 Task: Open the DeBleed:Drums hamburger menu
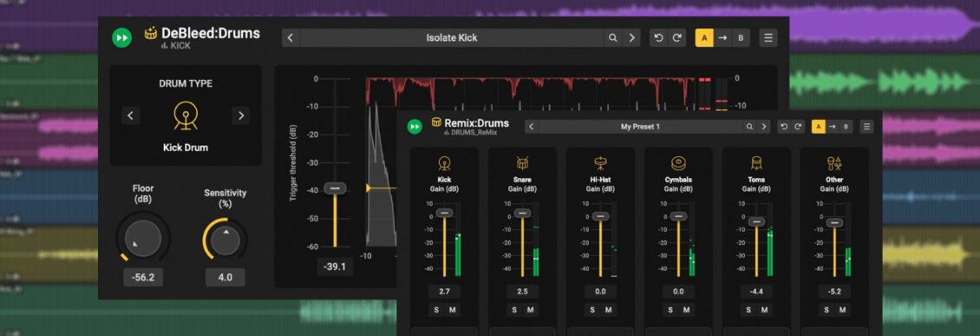tap(768, 37)
